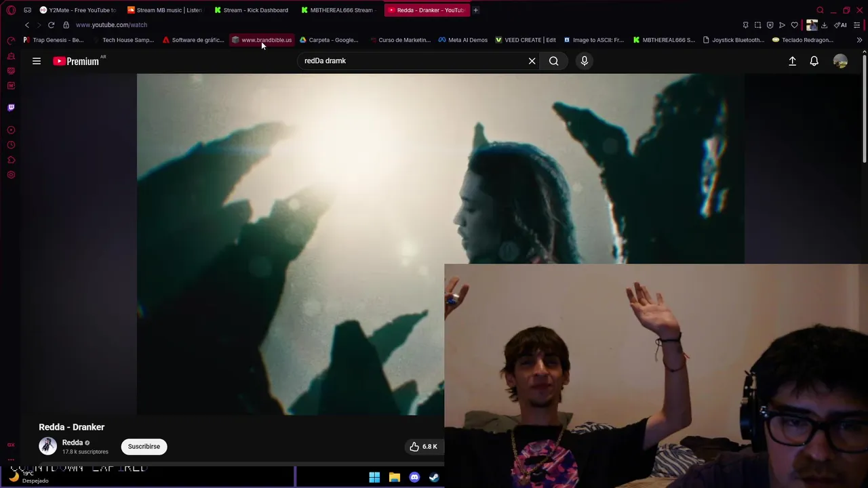Viewport: 868px width, 488px height.
Task: Take a snapshot with the capture icon
Action: pos(757,25)
